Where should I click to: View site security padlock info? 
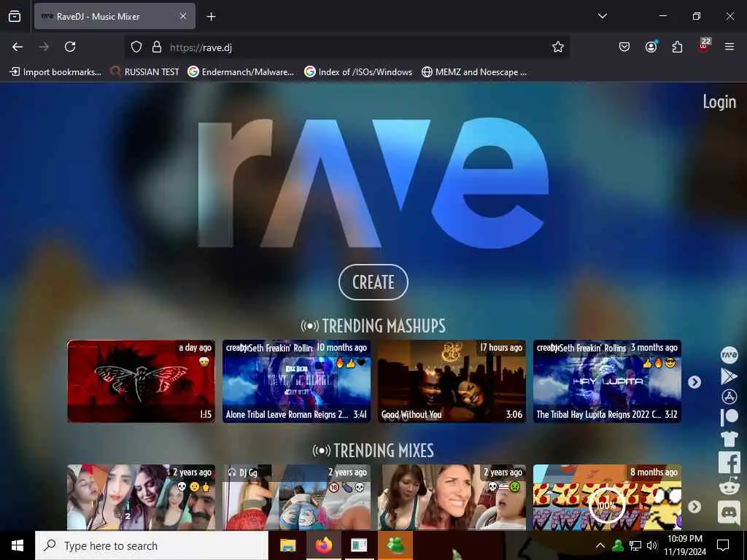point(157,47)
